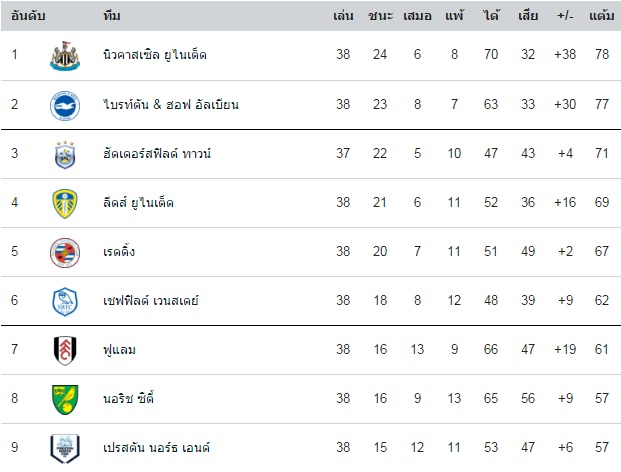The width and height of the screenshot is (621, 472).
Task: Click the ชนะ column header
Action: pyautogui.click(x=380, y=17)
